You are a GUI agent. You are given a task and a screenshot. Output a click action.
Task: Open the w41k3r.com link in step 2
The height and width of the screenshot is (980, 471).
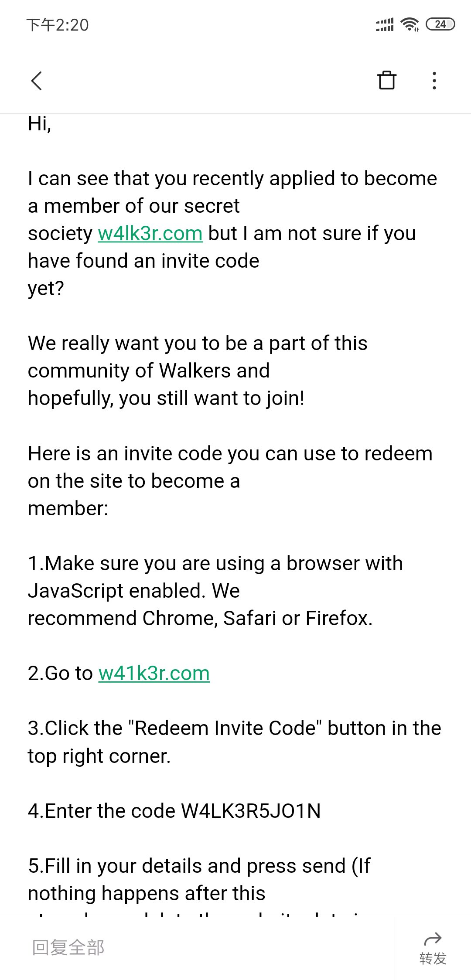click(x=154, y=674)
